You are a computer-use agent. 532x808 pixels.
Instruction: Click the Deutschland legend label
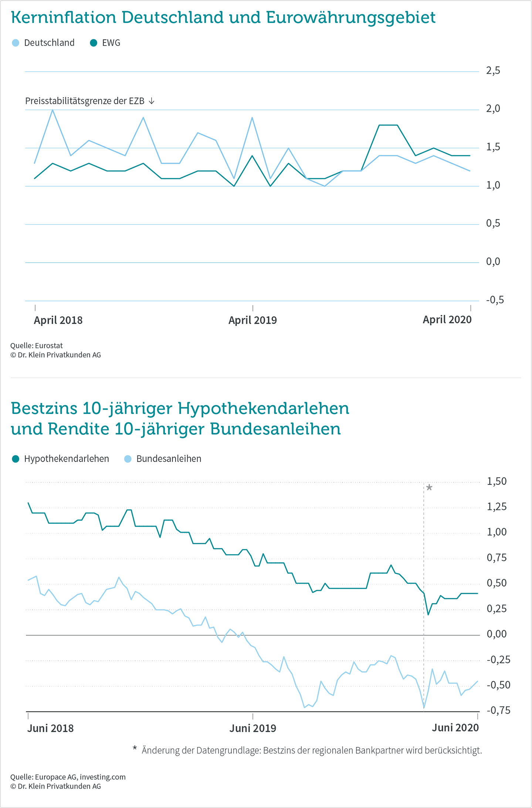click(49, 43)
